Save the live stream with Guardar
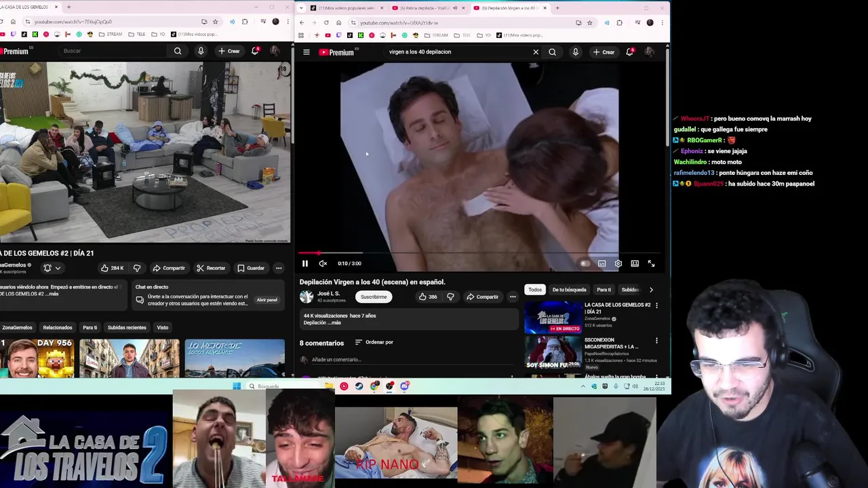The image size is (868, 488). pos(251,268)
